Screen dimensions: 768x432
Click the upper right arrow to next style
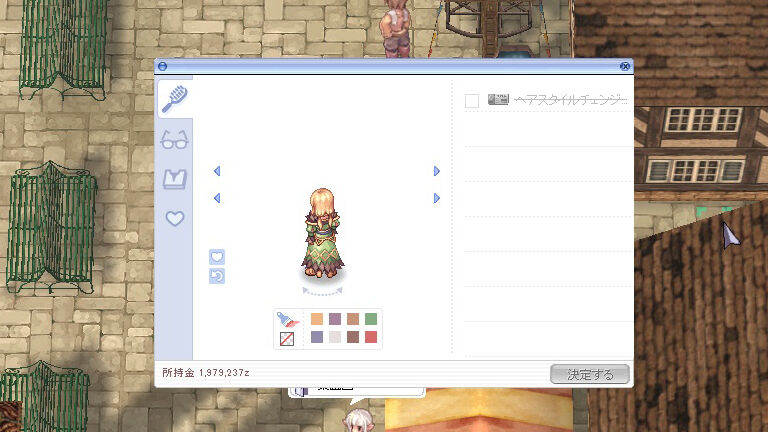tap(436, 171)
